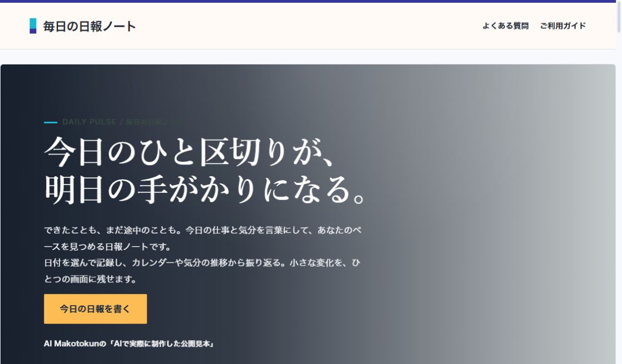Viewport: 622px width, 364px height.
Task: Click the AI Makotokun 公開見本 caption
Action: coord(130,343)
